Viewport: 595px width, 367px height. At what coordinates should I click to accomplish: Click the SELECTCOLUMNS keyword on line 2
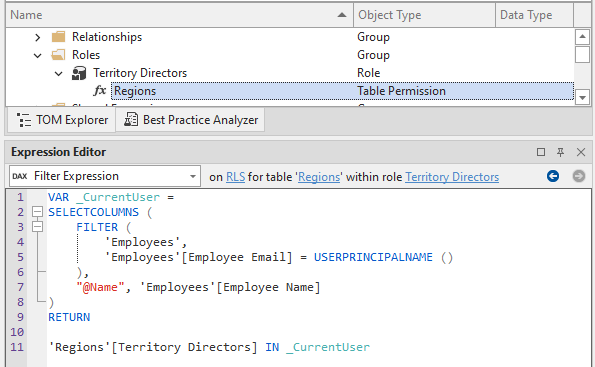pyautogui.click(x=93, y=212)
